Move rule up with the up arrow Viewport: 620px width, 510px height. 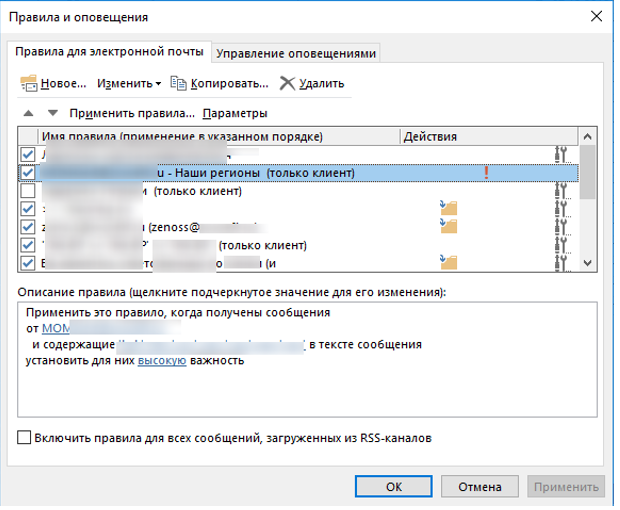28,113
